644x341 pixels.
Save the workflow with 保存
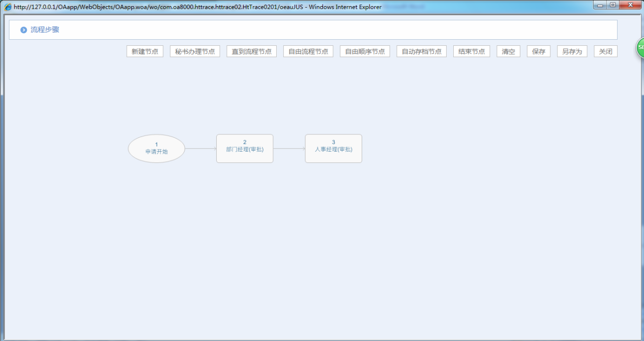pos(539,51)
